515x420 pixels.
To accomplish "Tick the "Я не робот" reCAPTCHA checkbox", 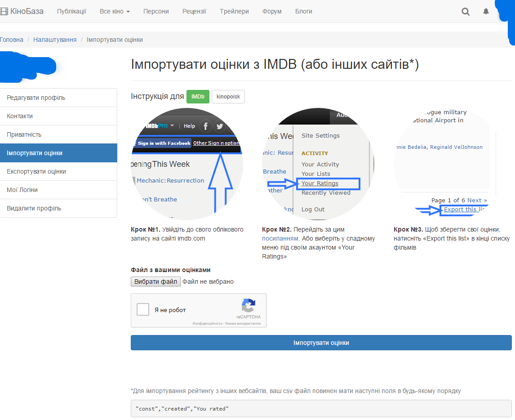I will [x=143, y=309].
